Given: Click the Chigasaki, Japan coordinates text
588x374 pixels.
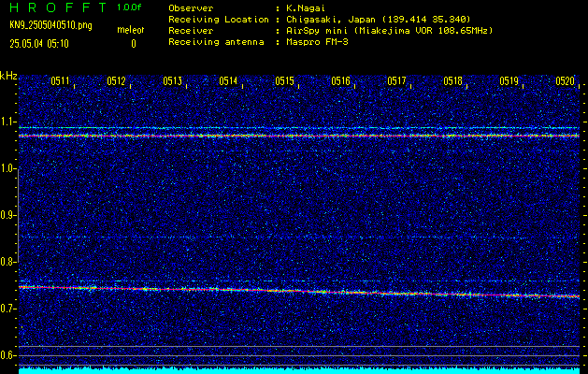Looking at the screenshot, I should pyautogui.click(x=379, y=20).
